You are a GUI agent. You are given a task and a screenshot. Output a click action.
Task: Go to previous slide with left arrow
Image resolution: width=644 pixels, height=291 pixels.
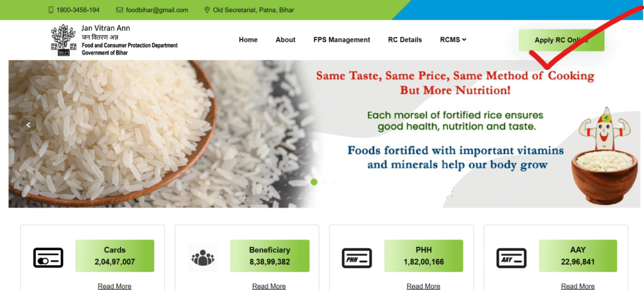28,125
